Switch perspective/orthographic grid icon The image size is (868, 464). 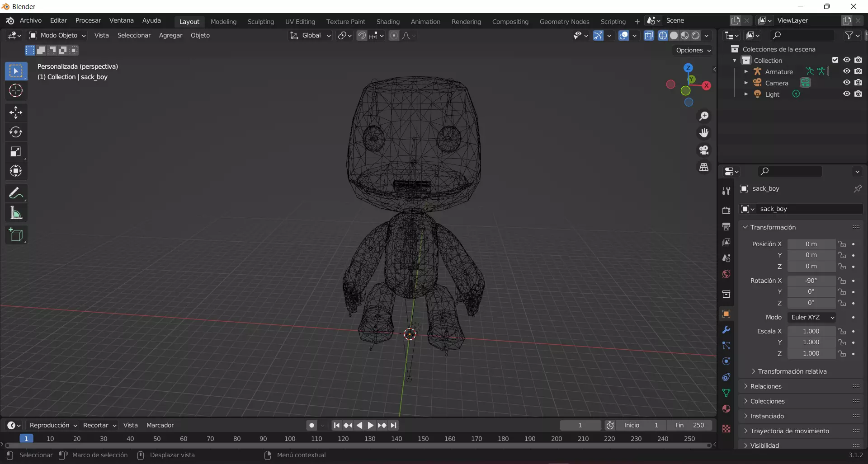click(x=704, y=167)
